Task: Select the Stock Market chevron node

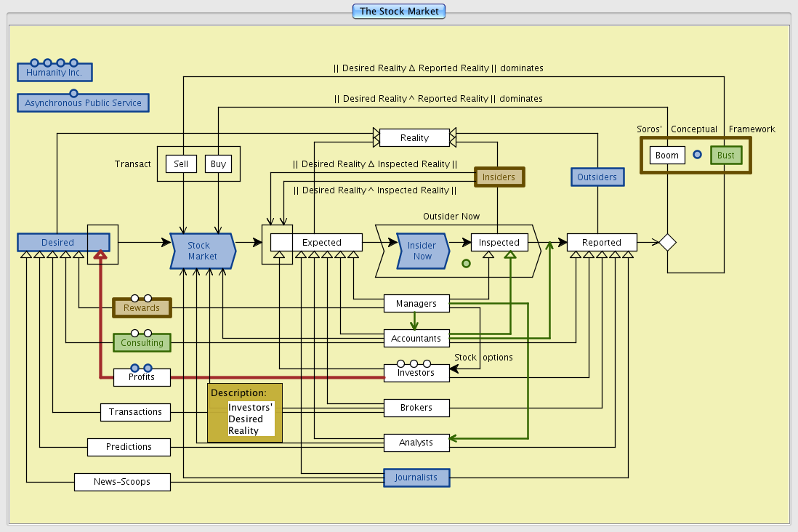Action: (202, 251)
